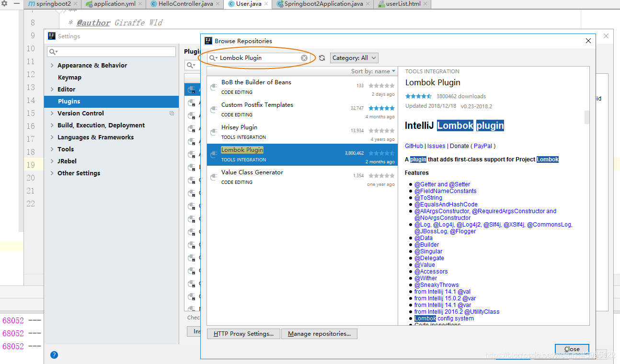Viewport: 620px width, 364px height.
Task: Click the plugin description vertical scrollbar
Action: click(x=586, y=117)
